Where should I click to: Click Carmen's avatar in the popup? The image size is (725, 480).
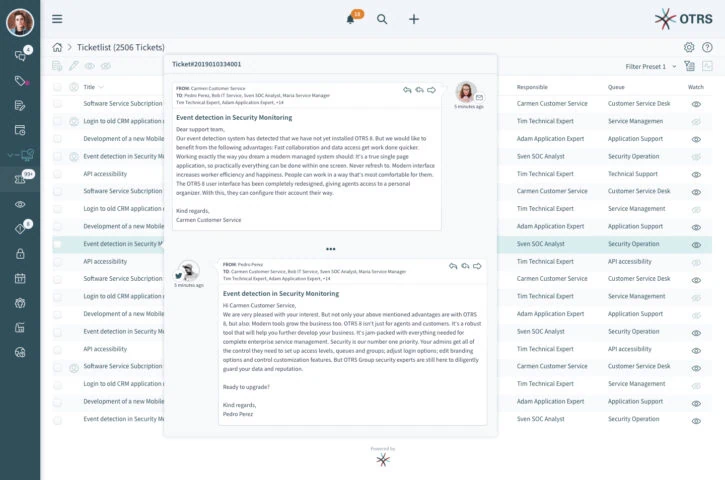(466, 92)
